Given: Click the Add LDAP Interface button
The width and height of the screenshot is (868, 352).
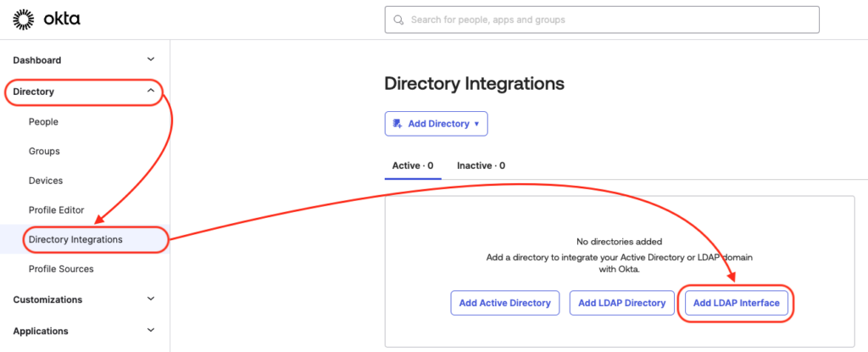Looking at the screenshot, I should point(737,303).
